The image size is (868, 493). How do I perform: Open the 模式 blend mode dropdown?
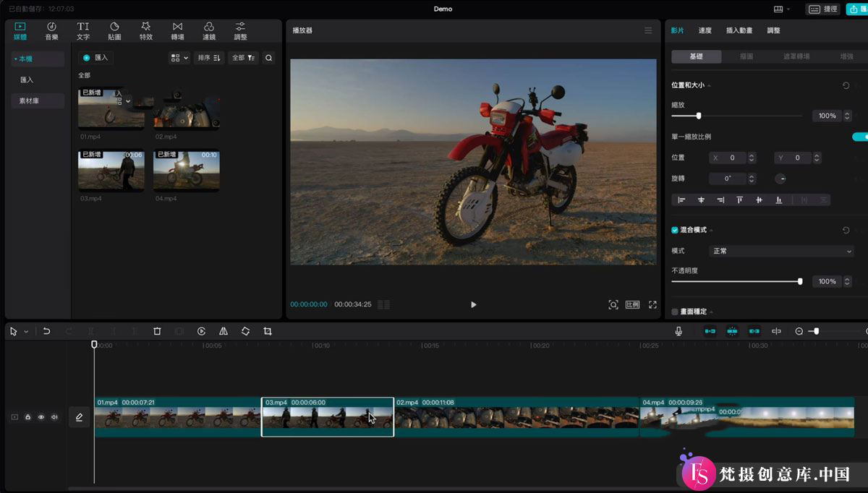(x=781, y=251)
